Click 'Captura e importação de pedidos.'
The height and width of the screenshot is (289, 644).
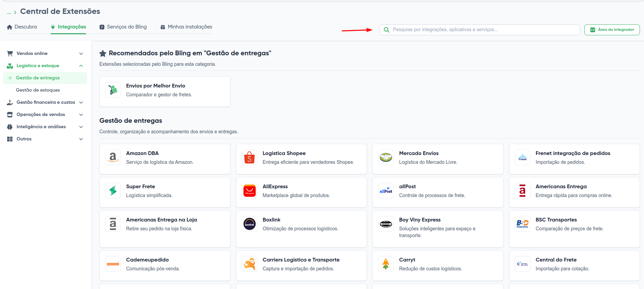click(x=298, y=269)
